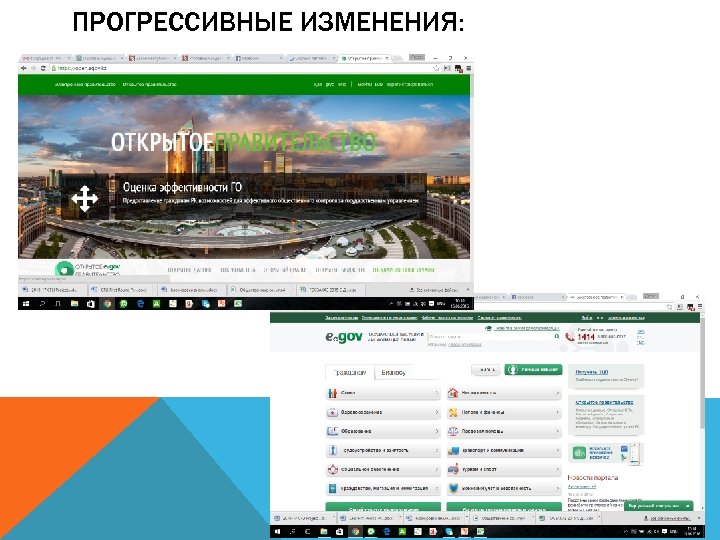Select the Гражданам tab on egov
The image size is (720, 540).
pos(350,372)
